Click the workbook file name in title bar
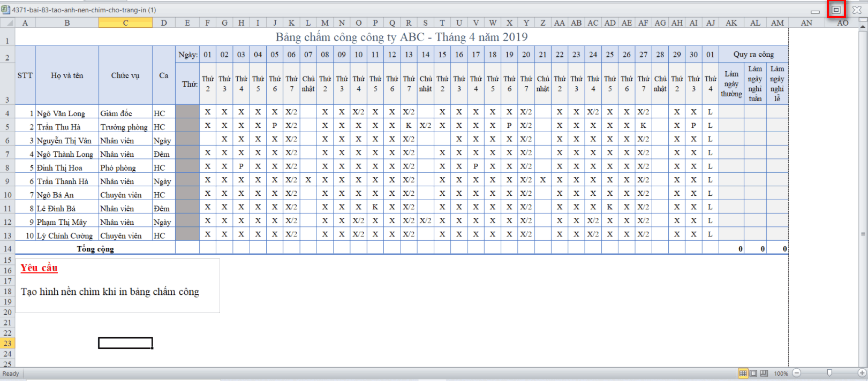 click(x=84, y=10)
